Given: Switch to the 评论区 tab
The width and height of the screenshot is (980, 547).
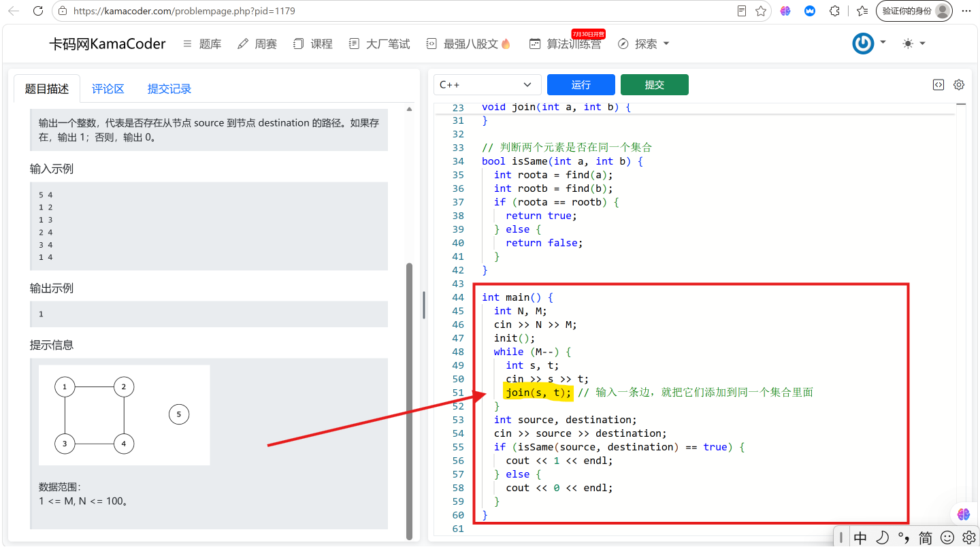Looking at the screenshot, I should [x=108, y=88].
